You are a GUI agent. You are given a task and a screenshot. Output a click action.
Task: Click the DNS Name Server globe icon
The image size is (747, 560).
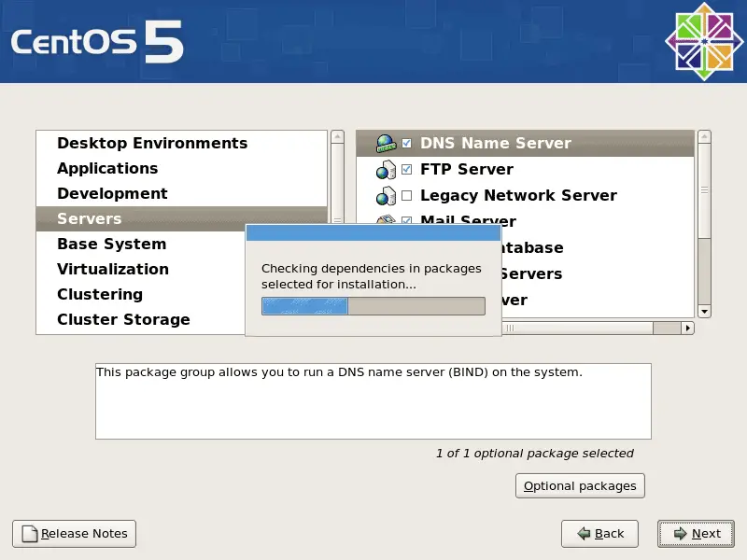click(x=386, y=144)
